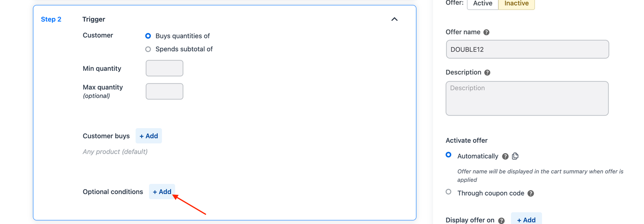The image size is (644, 224).
Task: Add a product under Customer buys
Action: (149, 136)
